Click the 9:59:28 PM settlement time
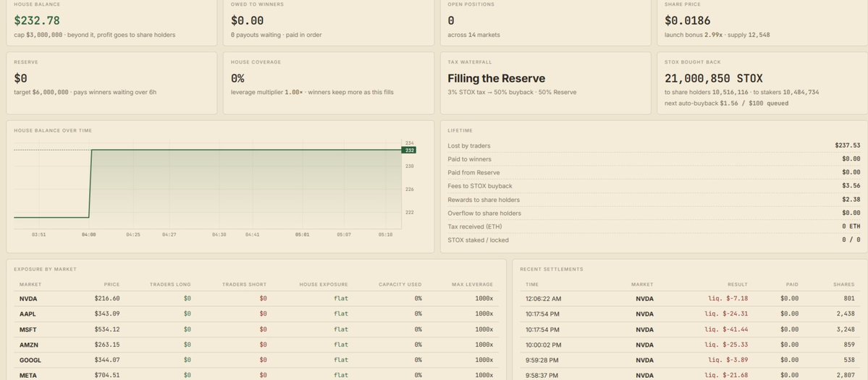Screen dimensions: 868x380 (542, 360)
